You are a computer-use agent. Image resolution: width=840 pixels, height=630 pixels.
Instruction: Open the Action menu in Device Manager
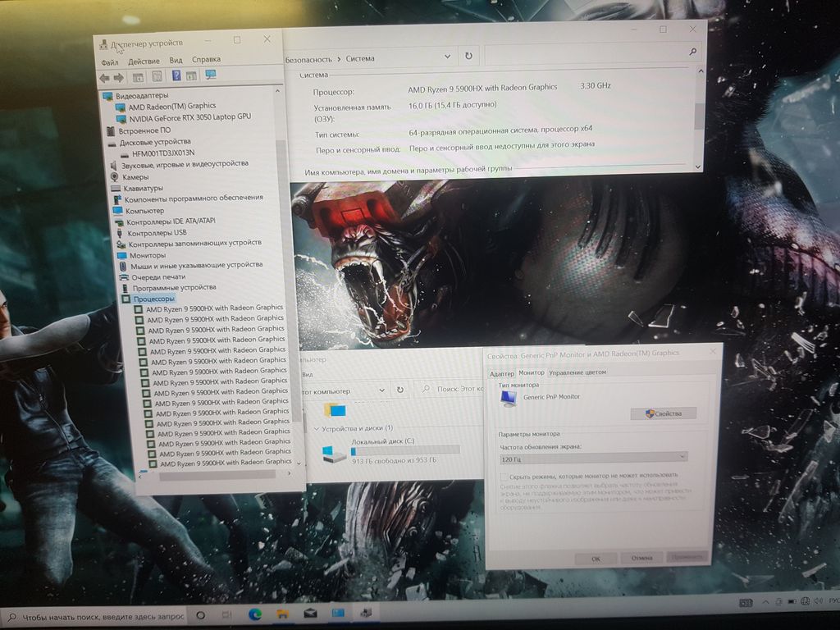coord(144,62)
